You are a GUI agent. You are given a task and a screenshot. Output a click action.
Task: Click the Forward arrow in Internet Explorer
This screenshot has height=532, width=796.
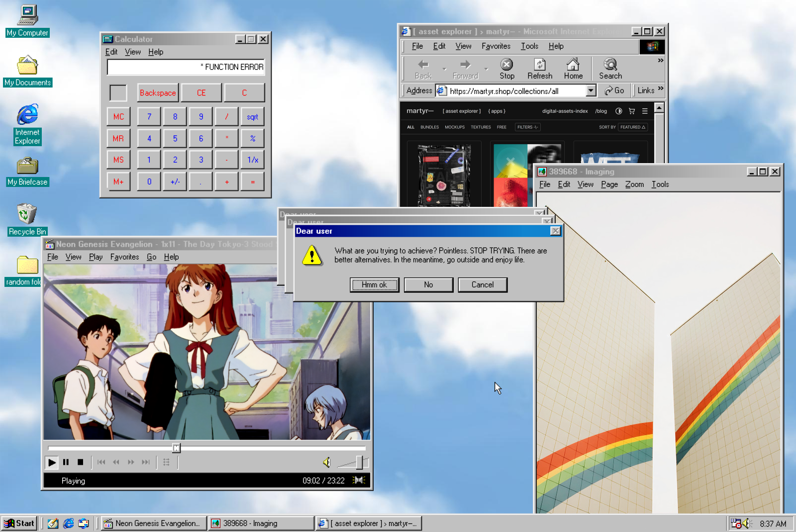click(465, 69)
